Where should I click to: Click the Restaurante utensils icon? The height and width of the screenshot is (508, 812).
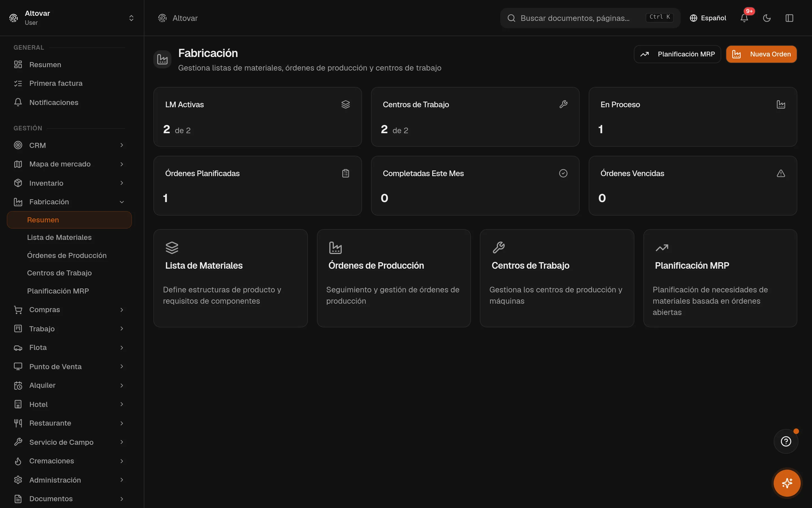click(x=18, y=423)
